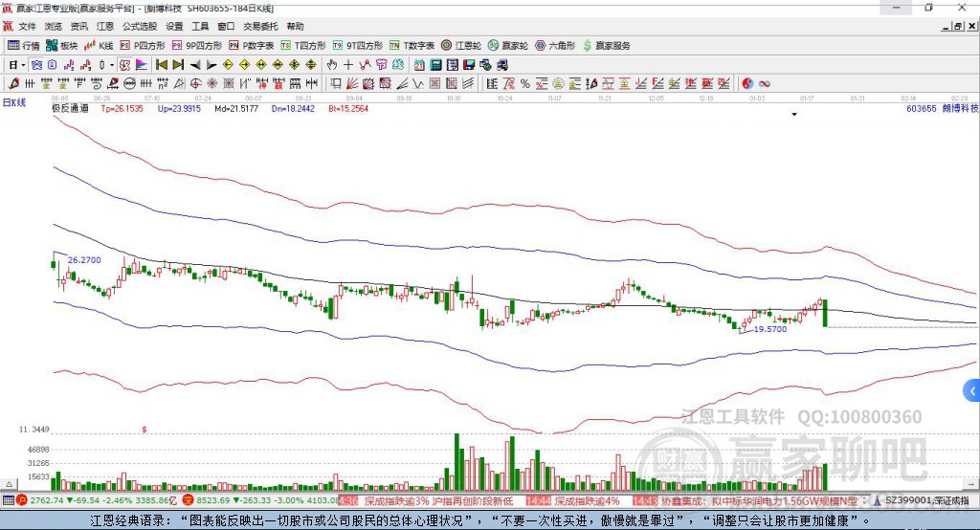Open the 浏览 menu
The image size is (980, 530).
tap(54, 26)
